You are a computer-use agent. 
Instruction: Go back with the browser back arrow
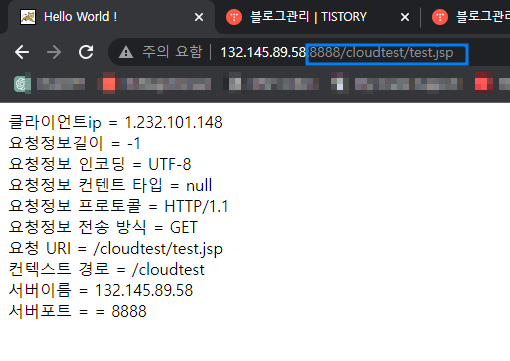tap(22, 52)
